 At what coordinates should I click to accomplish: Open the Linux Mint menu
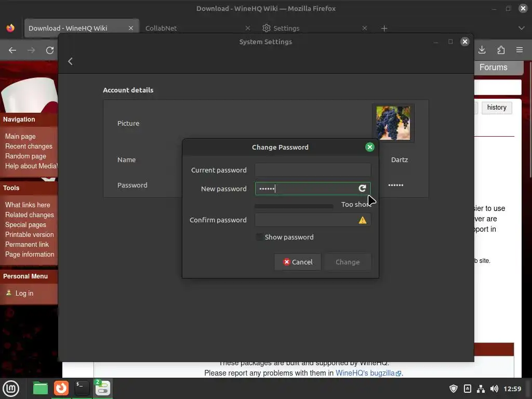(x=11, y=388)
